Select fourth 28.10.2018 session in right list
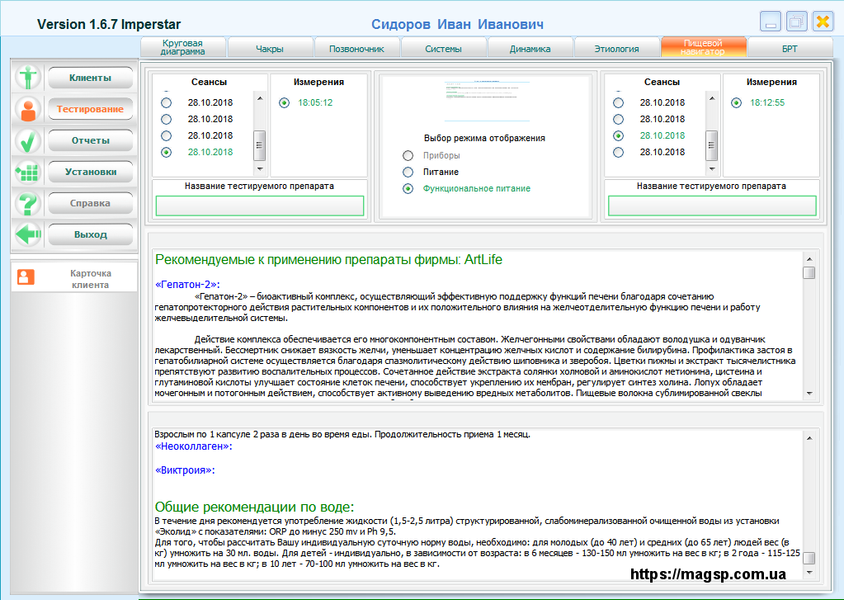This screenshot has width=844, height=600. pos(618,152)
